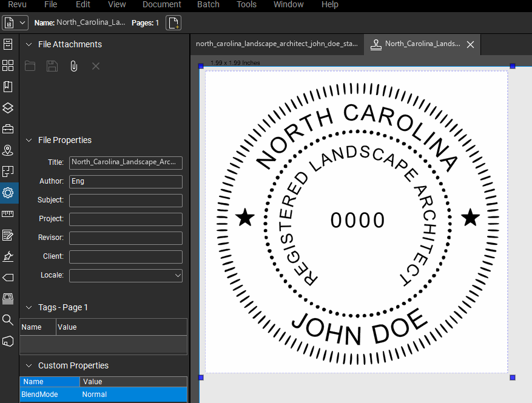Open the Window menu
Screen dimensions: 532x403
click(288, 4)
